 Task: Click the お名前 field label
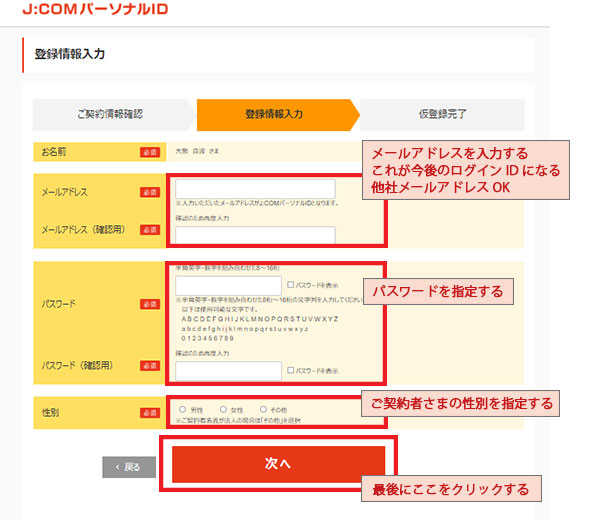[54, 152]
